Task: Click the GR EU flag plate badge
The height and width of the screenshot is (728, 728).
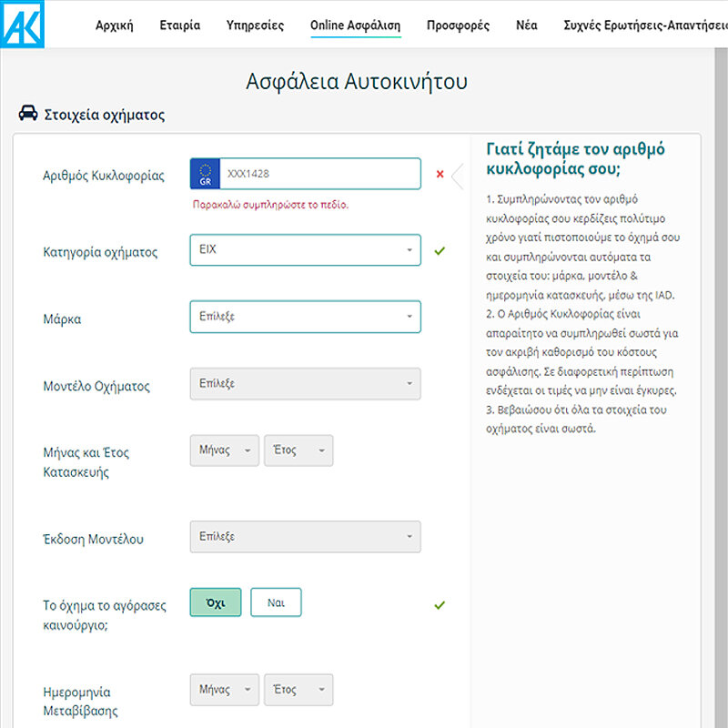Action: (x=205, y=174)
